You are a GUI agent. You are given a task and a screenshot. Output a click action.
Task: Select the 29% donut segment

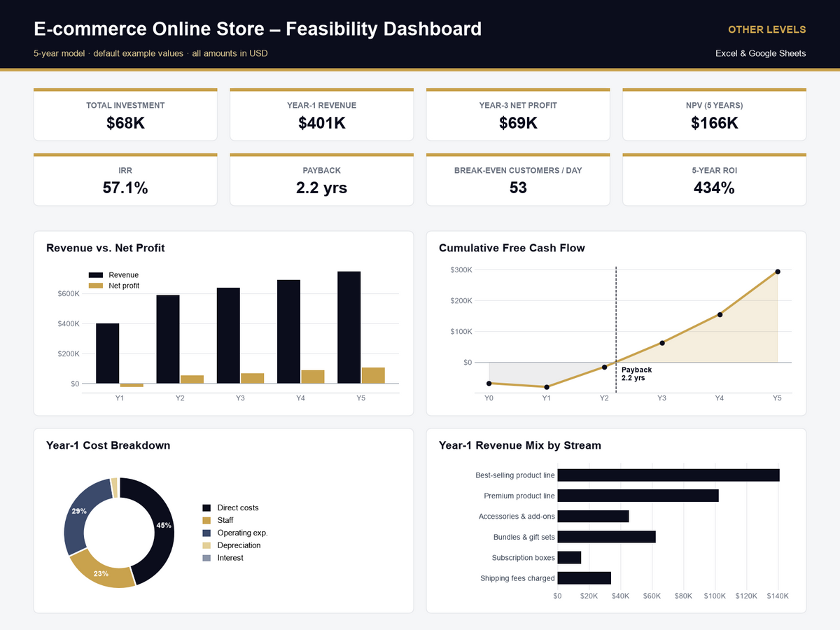80,513
